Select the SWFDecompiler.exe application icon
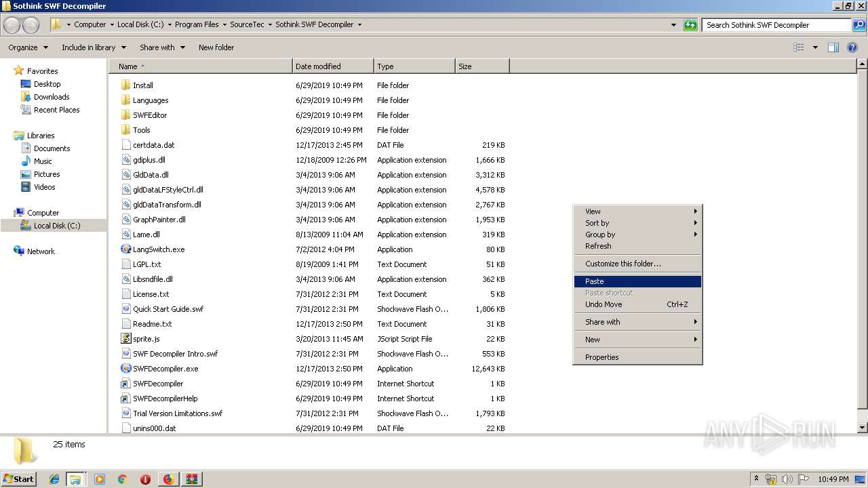The height and width of the screenshot is (488, 868). 125,369
